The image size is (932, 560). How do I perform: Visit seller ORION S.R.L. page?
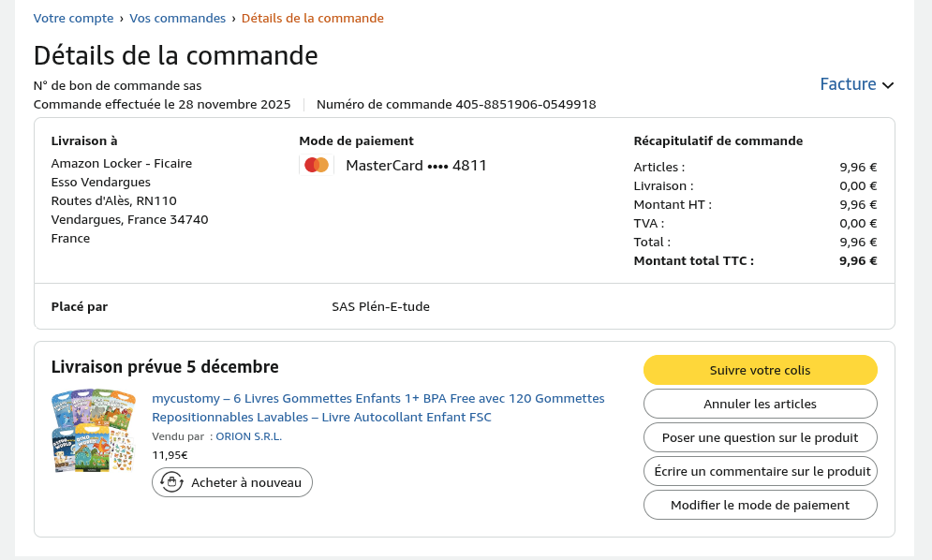248,436
